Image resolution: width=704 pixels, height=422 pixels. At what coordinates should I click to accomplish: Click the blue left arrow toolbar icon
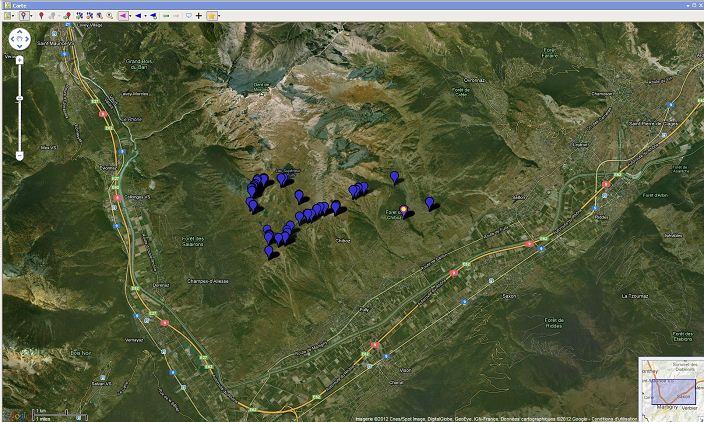(x=138, y=16)
